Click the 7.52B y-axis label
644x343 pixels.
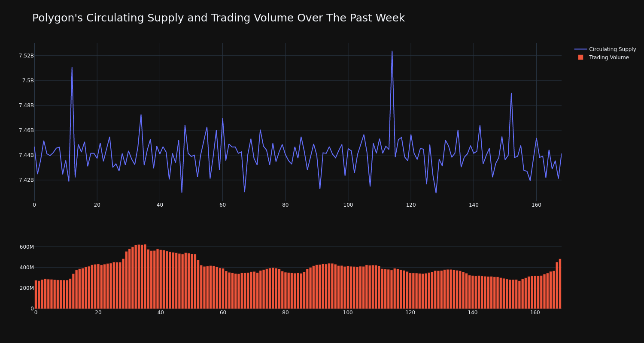[x=26, y=56]
